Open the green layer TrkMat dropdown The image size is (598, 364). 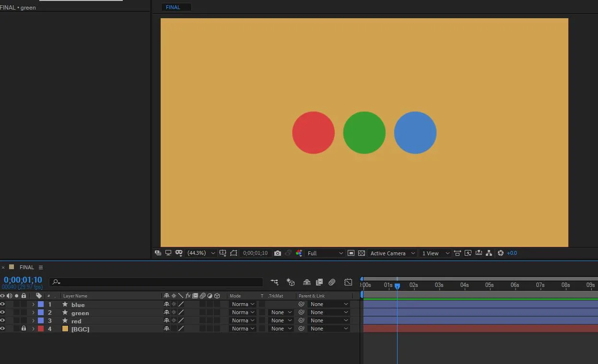point(281,312)
